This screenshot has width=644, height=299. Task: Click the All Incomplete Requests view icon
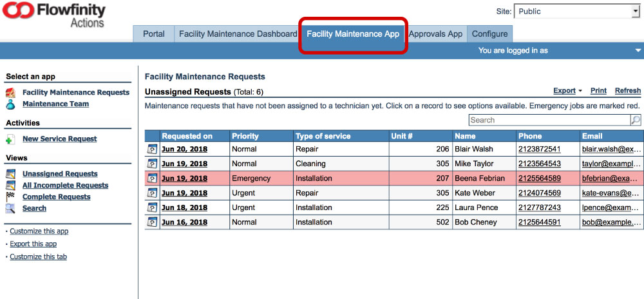pos(10,186)
